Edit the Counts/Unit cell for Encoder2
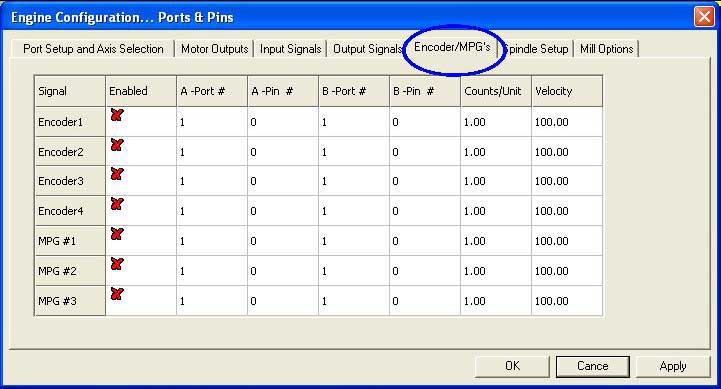 (x=496, y=152)
